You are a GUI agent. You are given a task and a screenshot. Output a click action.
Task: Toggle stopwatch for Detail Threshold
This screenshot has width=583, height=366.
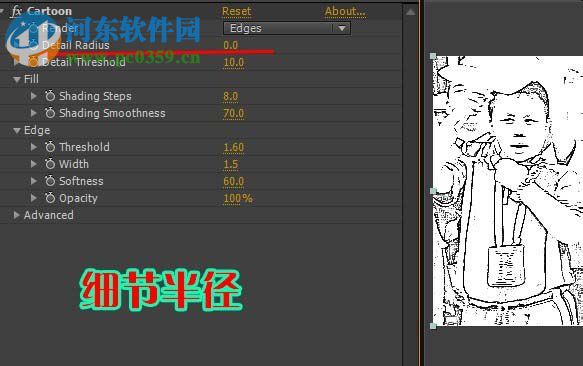pyautogui.click(x=33, y=62)
